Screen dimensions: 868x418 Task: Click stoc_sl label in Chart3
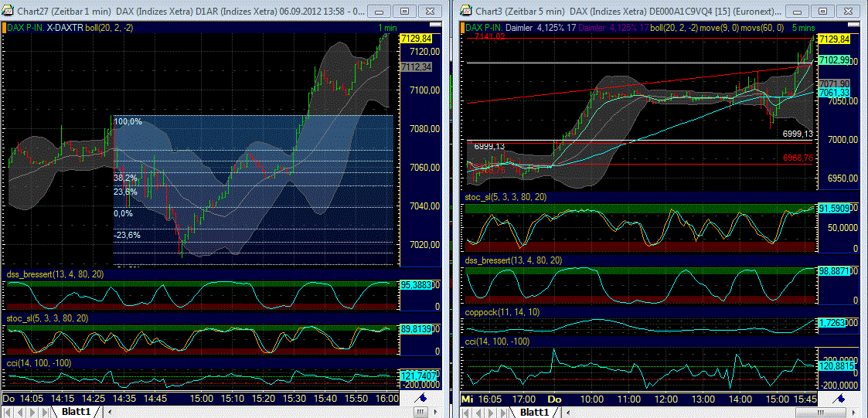506,196
